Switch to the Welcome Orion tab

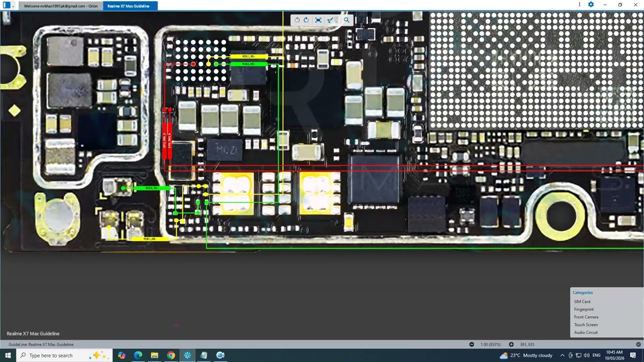click(x=60, y=6)
